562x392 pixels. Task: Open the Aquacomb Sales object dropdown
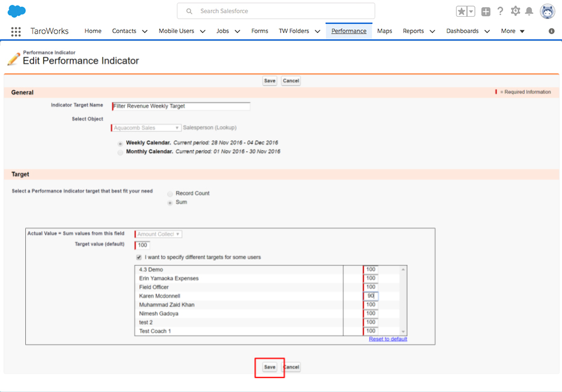click(x=146, y=128)
